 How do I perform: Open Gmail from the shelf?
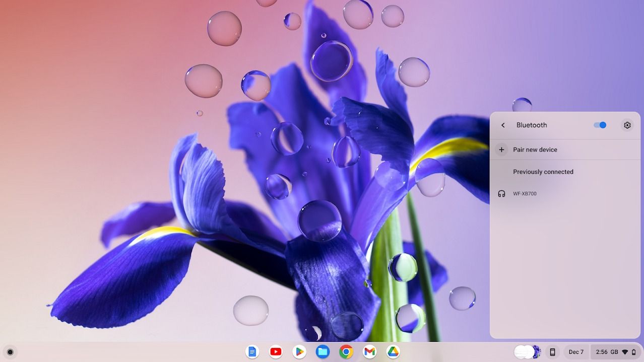(x=369, y=352)
